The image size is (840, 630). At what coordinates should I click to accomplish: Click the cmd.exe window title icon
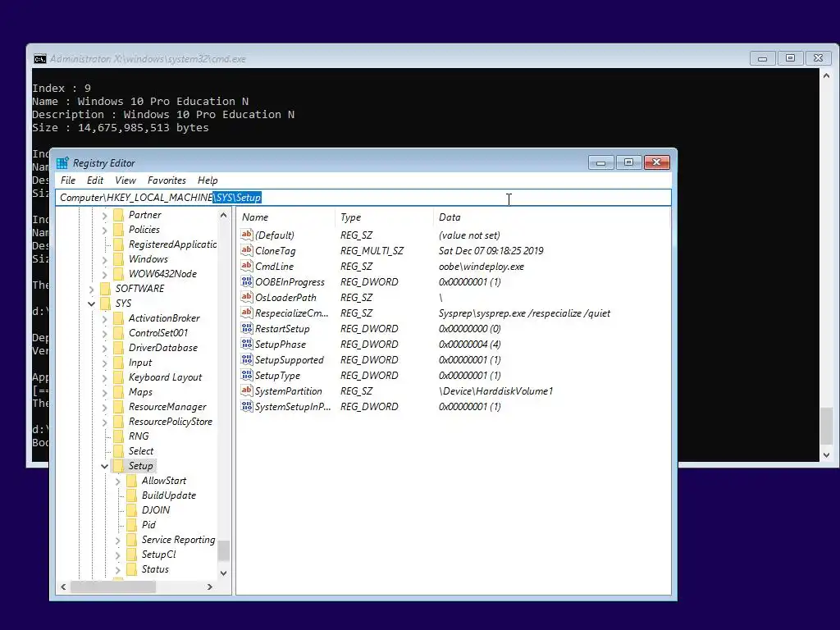pyautogui.click(x=39, y=59)
